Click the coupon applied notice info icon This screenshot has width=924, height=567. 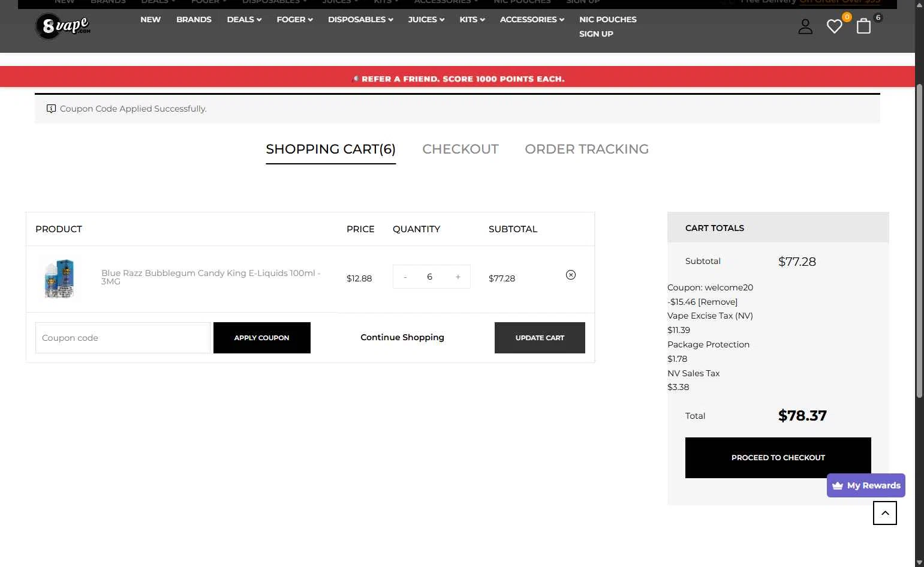point(52,109)
